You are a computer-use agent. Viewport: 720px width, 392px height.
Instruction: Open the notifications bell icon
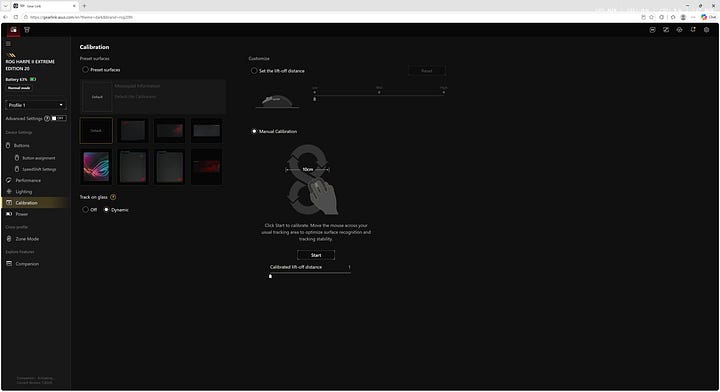coord(693,30)
